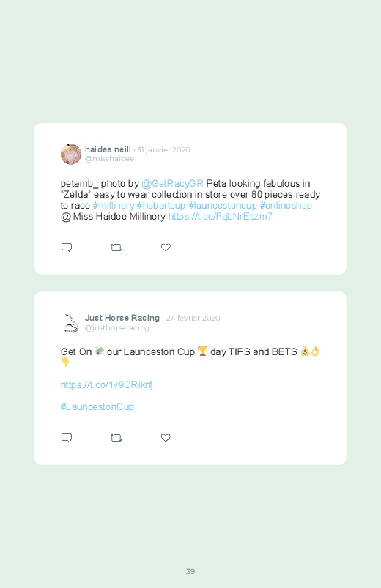Open the #millinery hashtag
The image size is (381, 588).
coord(114,206)
